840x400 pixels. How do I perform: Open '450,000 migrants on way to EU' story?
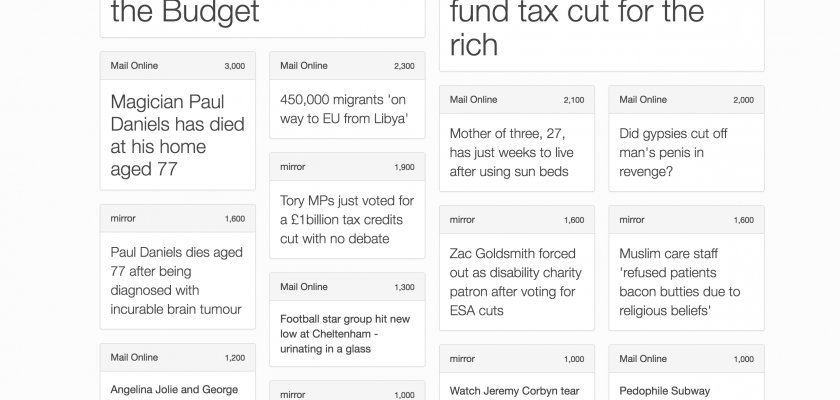(343, 109)
